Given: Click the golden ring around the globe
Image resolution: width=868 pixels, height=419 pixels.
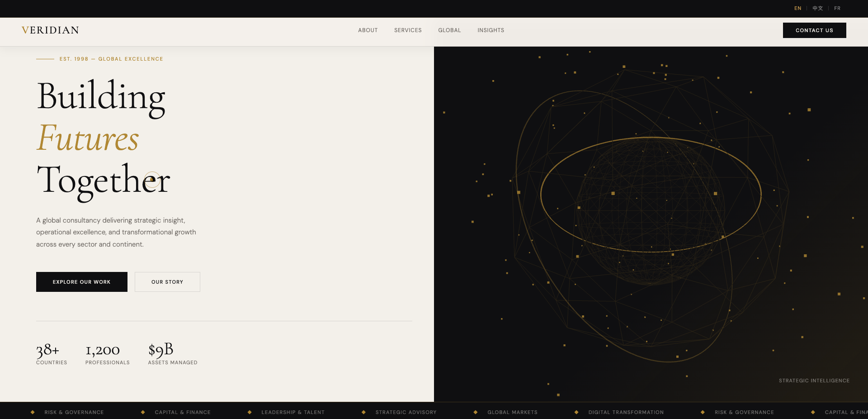Looking at the screenshot, I should coord(651,138).
